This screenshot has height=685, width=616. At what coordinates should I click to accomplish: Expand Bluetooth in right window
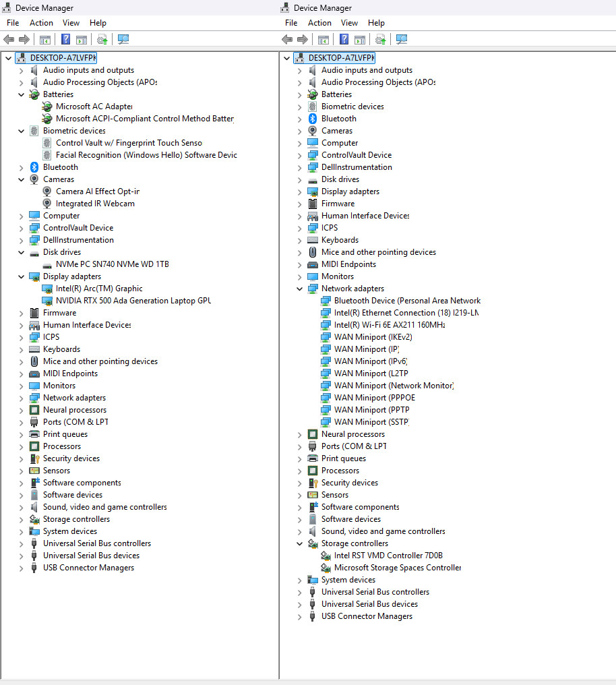pos(299,119)
